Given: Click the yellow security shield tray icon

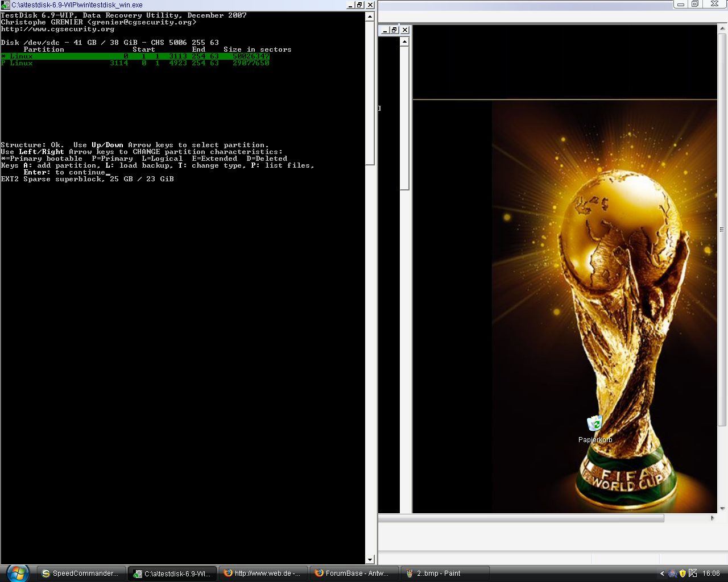Looking at the screenshot, I should pyautogui.click(x=682, y=573).
